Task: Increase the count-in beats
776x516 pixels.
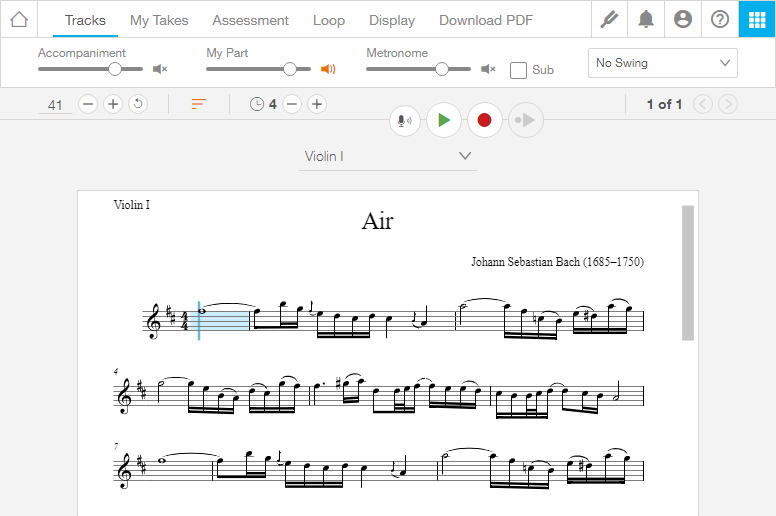Action: [x=317, y=104]
